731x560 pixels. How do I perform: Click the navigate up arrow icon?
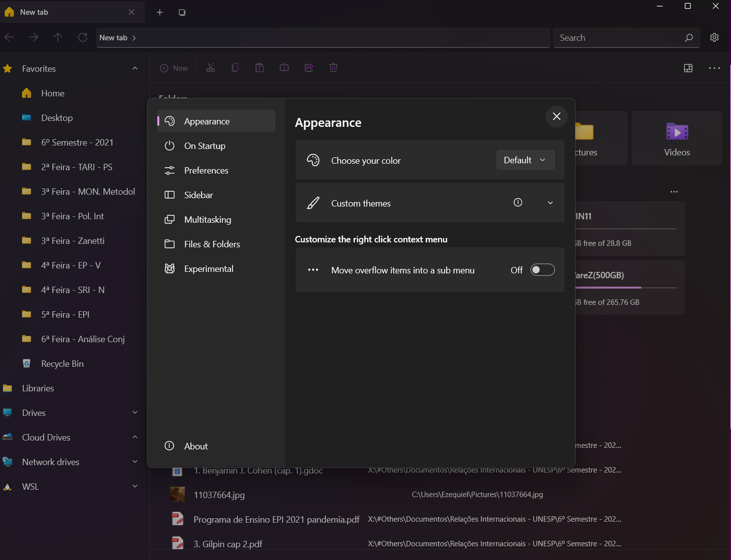58,37
